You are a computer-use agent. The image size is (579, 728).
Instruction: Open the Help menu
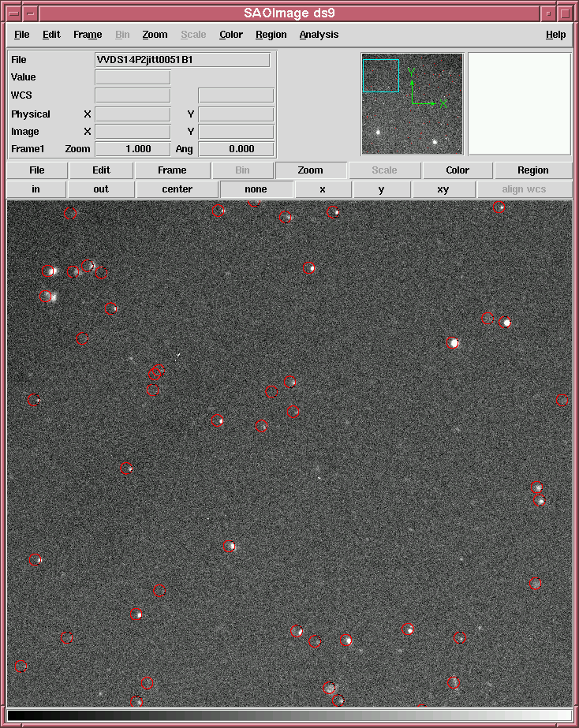[555, 35]
